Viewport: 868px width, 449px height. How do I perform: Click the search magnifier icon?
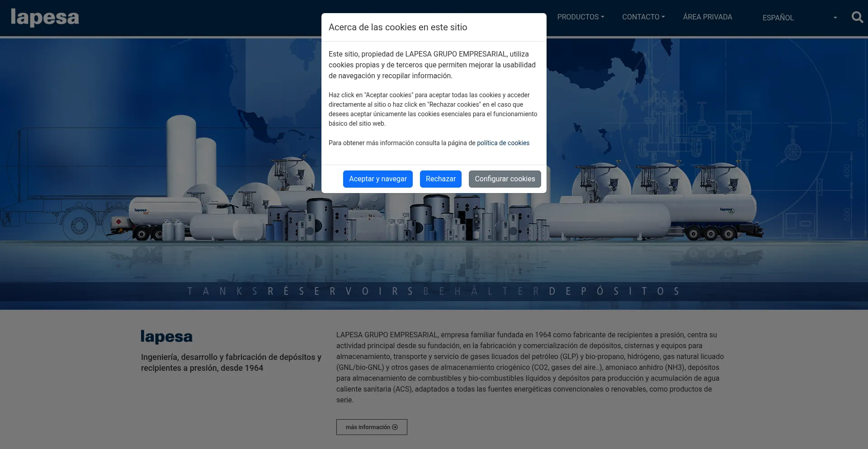(x=857, y=17)
